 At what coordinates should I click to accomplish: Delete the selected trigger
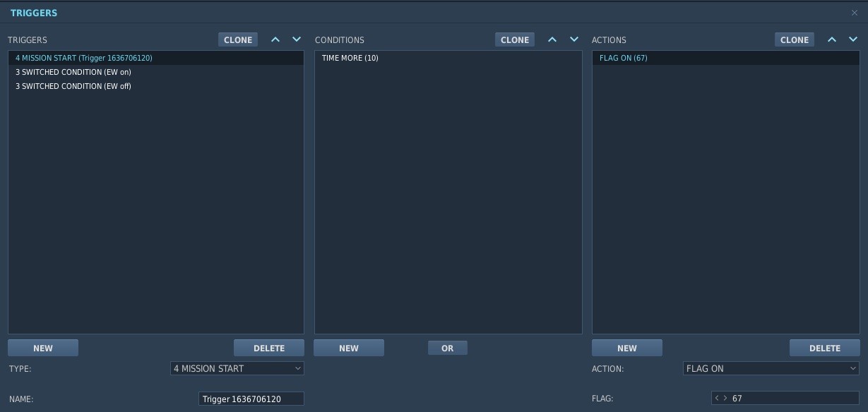coord(269,348)
